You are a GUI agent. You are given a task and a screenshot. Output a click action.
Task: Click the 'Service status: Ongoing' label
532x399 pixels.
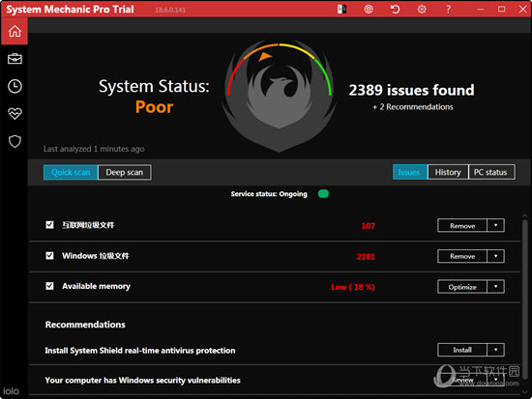click(x=269, y=194)
